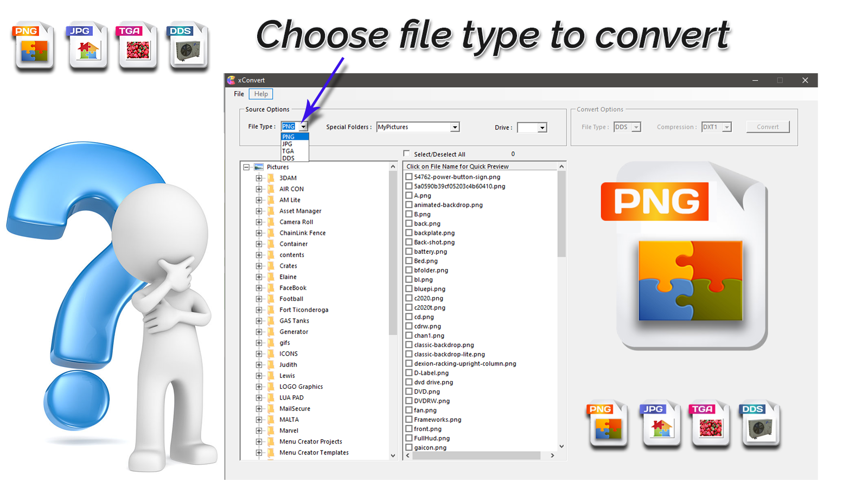
Task: Open the Drive dropdown
Action: pyautogui.click(x=542, y=127)
